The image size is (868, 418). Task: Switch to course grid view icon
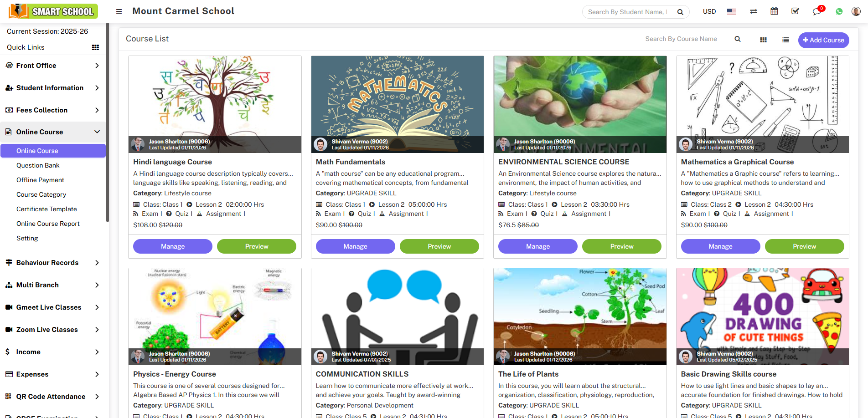pyautogui.click(x=763, y=40)
